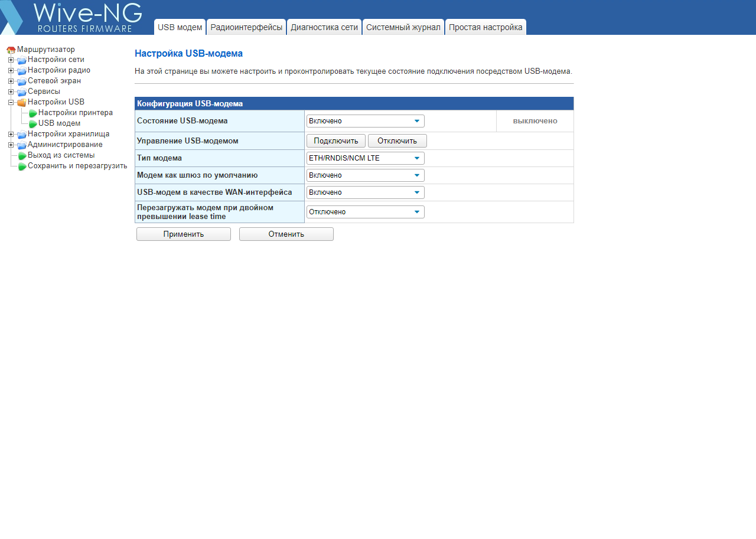The width and height of the screenshot is (756, 539).
Task: Go to the Простая настройка tab
Action: coord(485,27)
